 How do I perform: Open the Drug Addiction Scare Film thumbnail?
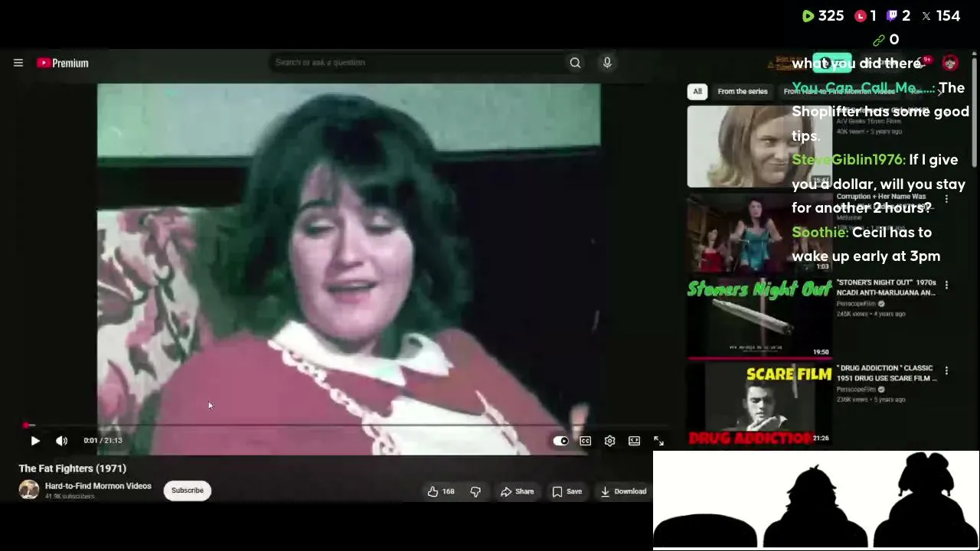click(x=759, y=403)
